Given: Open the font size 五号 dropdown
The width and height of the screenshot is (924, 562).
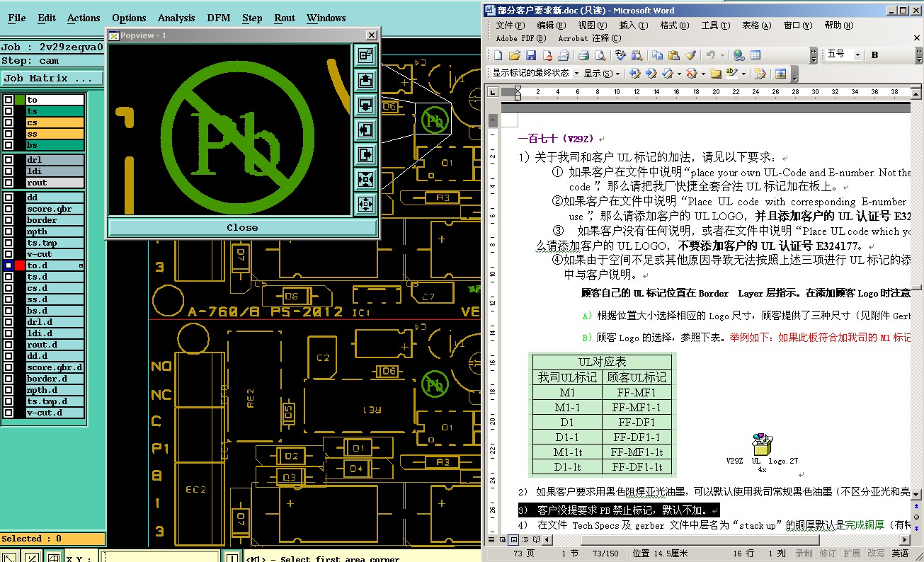Looking at the screenshot, I should pyautogui.click(x=857, y=55).
